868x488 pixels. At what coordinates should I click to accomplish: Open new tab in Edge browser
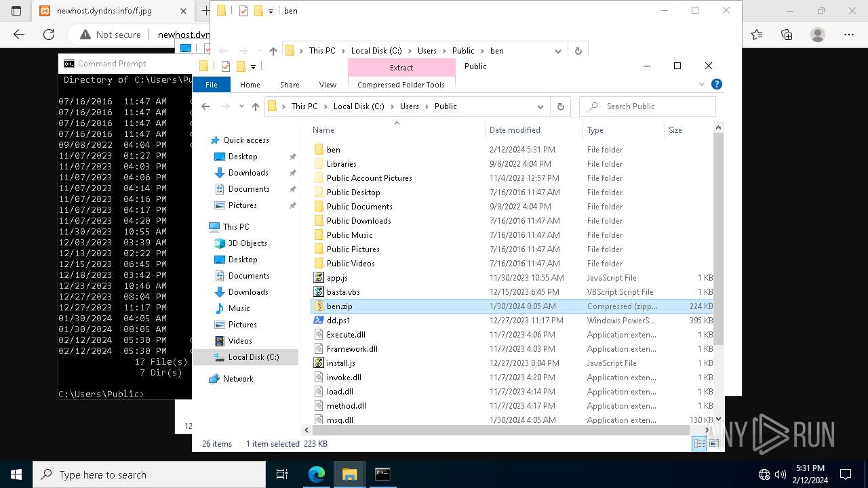pyautogui.click(x=206, y=11)
